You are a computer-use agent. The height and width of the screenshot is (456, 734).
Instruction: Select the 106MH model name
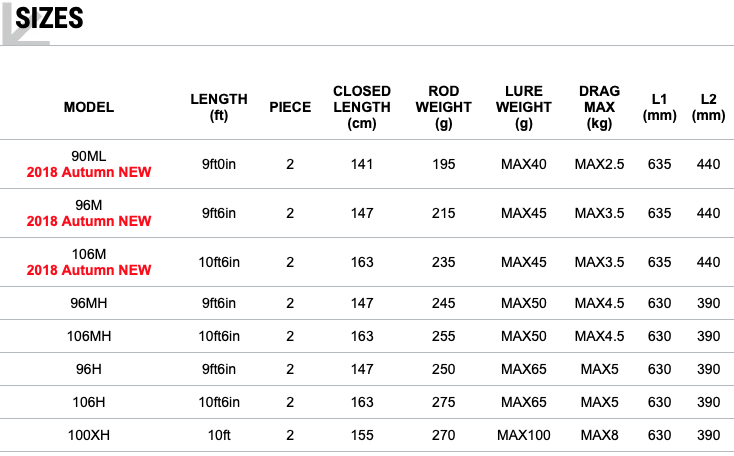coord(89,336)
